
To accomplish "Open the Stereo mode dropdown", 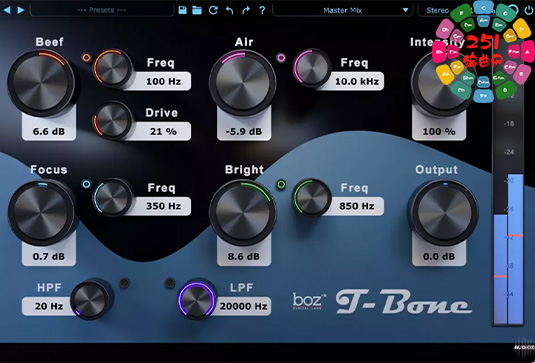I will pos(437,10).
